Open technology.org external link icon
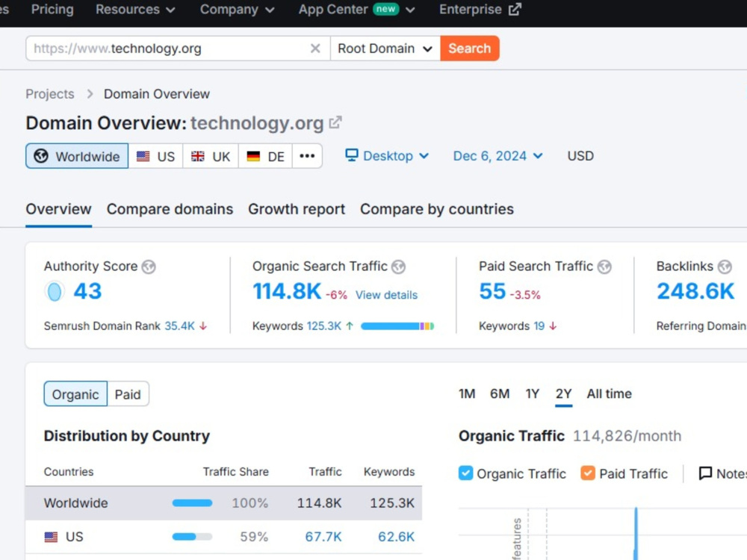Screen dimensions: 747x560 click(x=335, y=123)
